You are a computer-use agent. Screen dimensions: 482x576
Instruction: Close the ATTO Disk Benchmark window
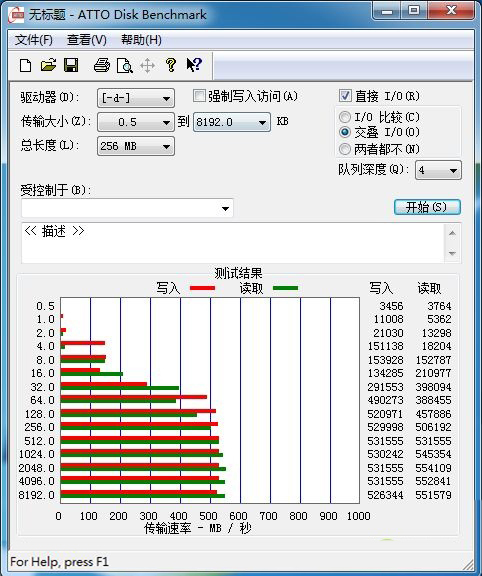pos(451,11)
